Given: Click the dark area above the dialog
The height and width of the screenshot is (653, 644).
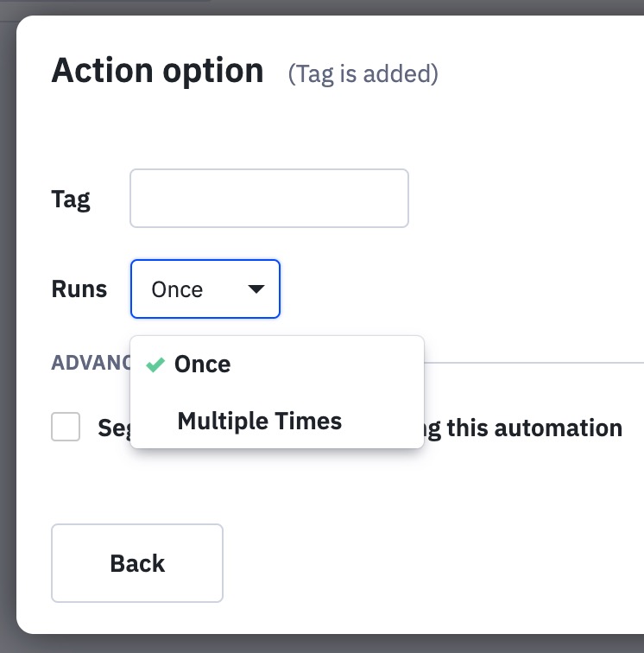Looking at the screenshot, I should click(x=345, y=7).
